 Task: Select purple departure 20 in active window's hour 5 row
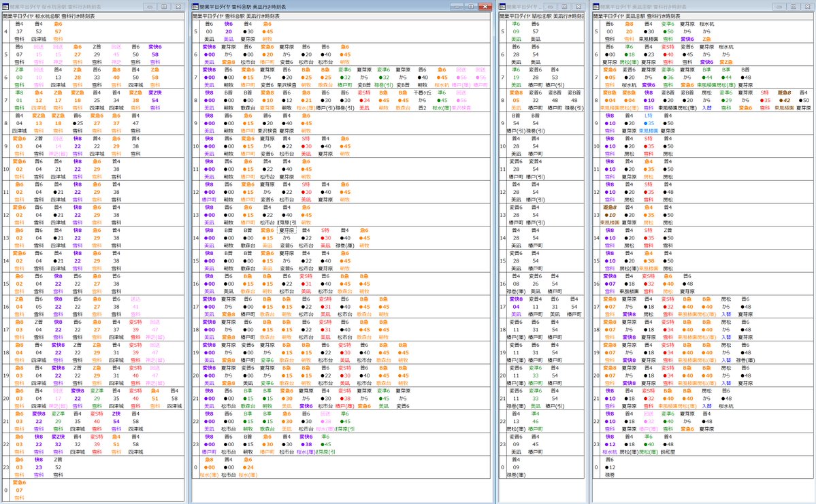click(229, 31)
